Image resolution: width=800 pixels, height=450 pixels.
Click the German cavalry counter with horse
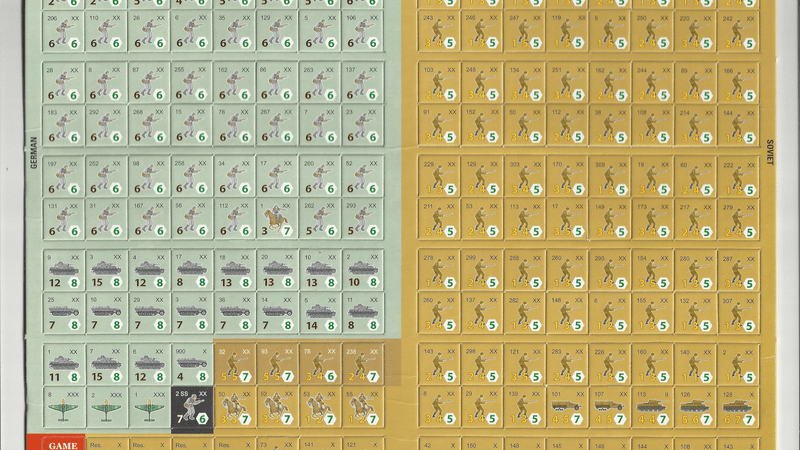coord(277,218)
